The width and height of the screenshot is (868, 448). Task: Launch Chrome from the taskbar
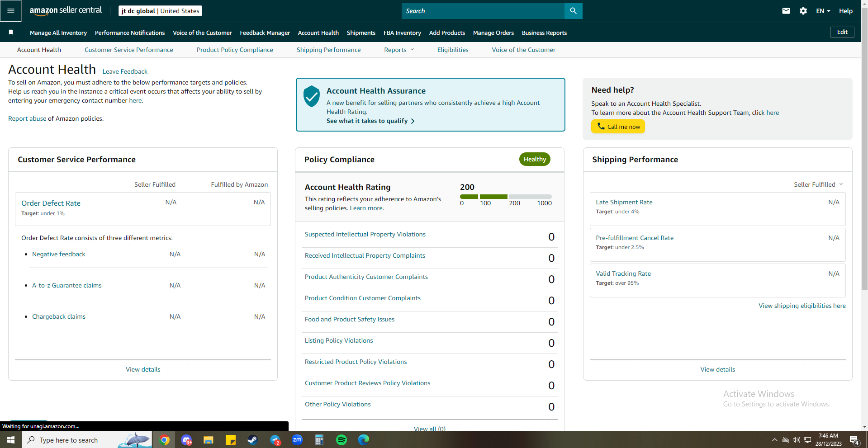point(165,440)
